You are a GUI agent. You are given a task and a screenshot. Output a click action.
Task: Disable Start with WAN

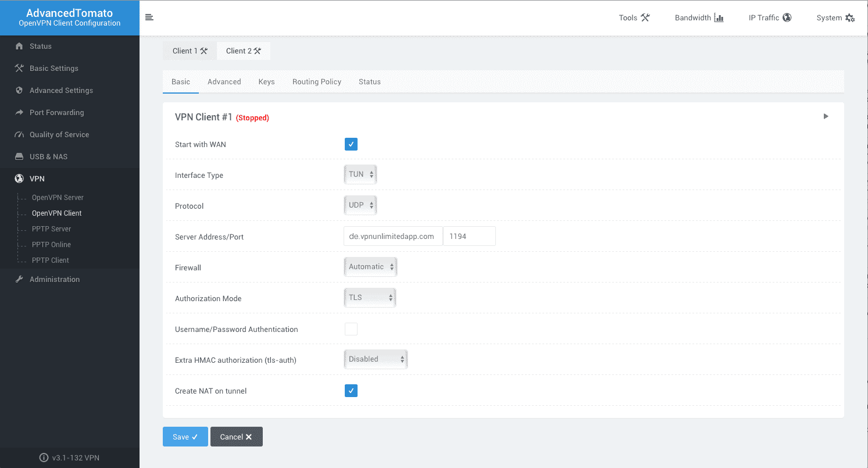(x=351, y=144)
